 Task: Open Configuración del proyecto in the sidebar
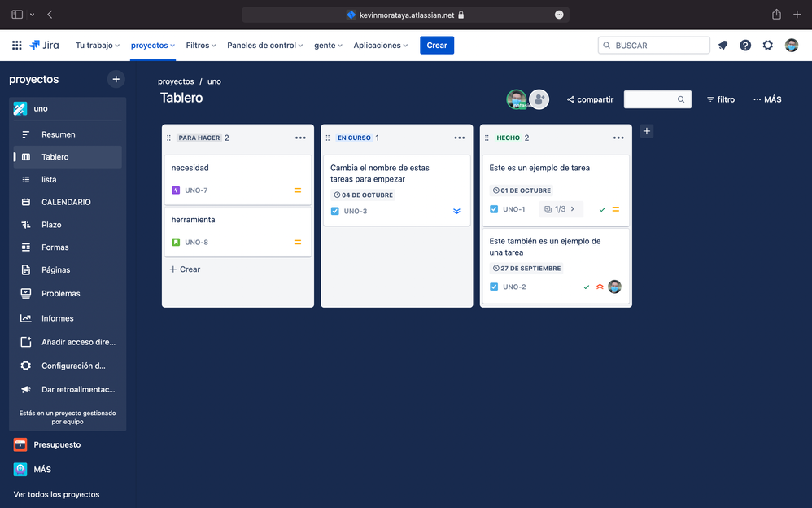68,366
